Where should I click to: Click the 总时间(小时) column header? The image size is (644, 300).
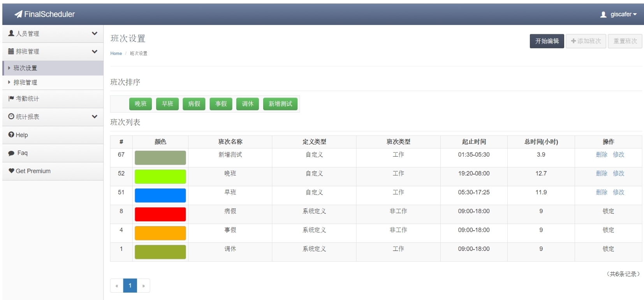[x=541, y=142]
